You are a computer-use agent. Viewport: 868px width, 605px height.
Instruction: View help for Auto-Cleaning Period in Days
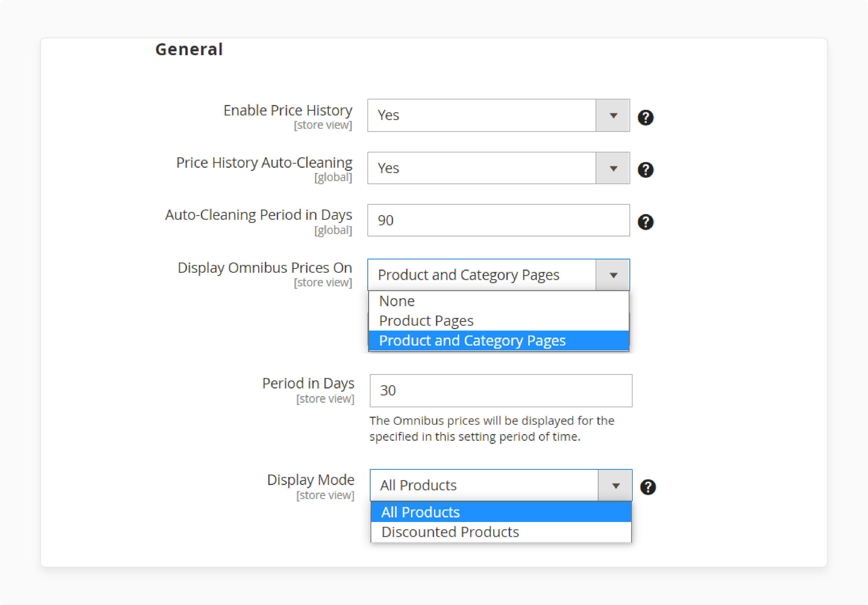[x=645, y=222]
